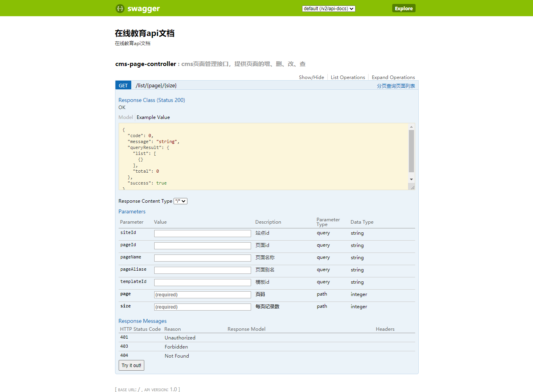Click the 'Not Found' reason text
The image size is (533, 392).
[177, 356]
